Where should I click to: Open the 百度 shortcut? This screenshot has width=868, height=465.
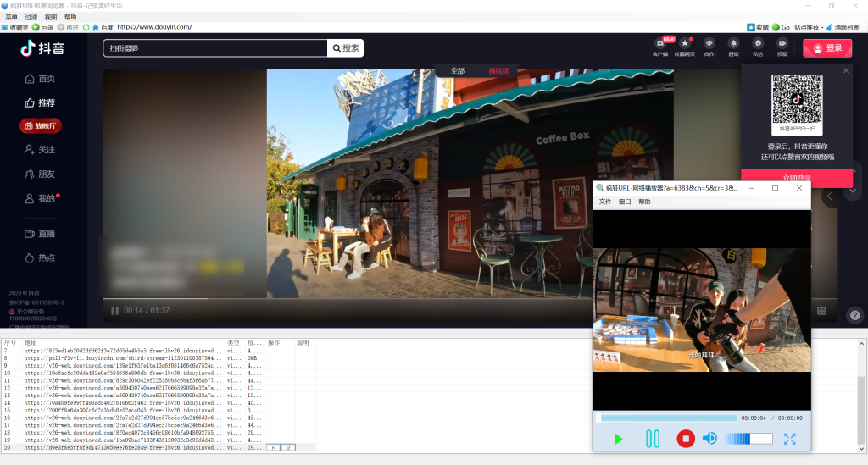(107, 27)
